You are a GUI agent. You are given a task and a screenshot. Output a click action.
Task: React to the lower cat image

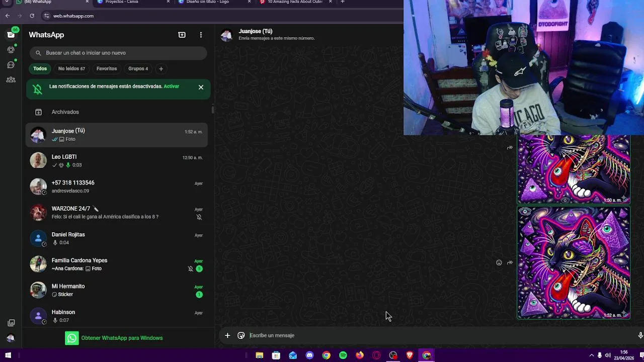(x=499, y=262)
